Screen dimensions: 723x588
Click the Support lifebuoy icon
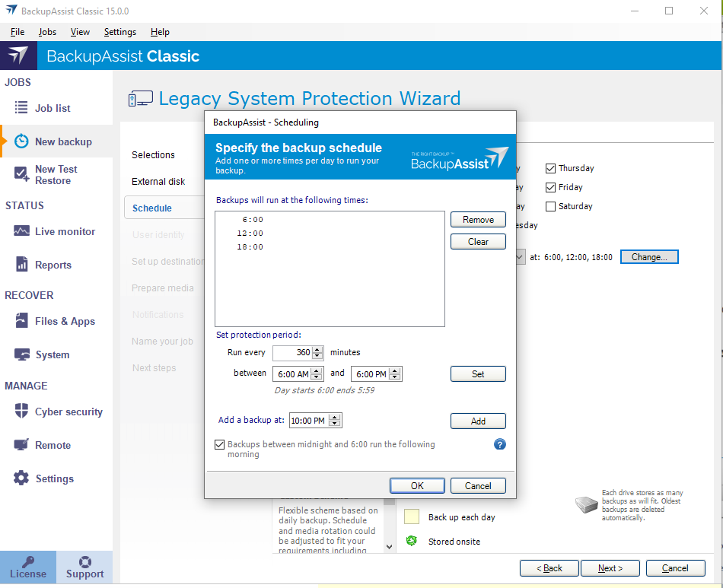(x=84, y=562)
